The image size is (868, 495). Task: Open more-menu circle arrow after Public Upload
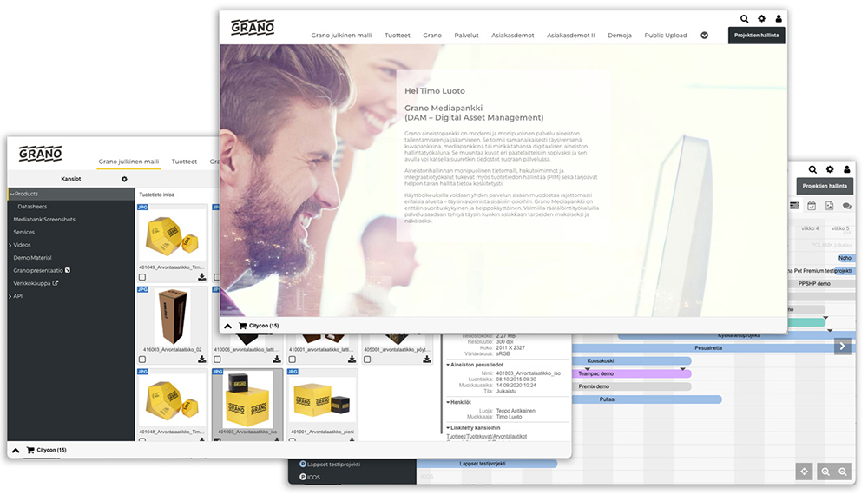pos(704,36)
